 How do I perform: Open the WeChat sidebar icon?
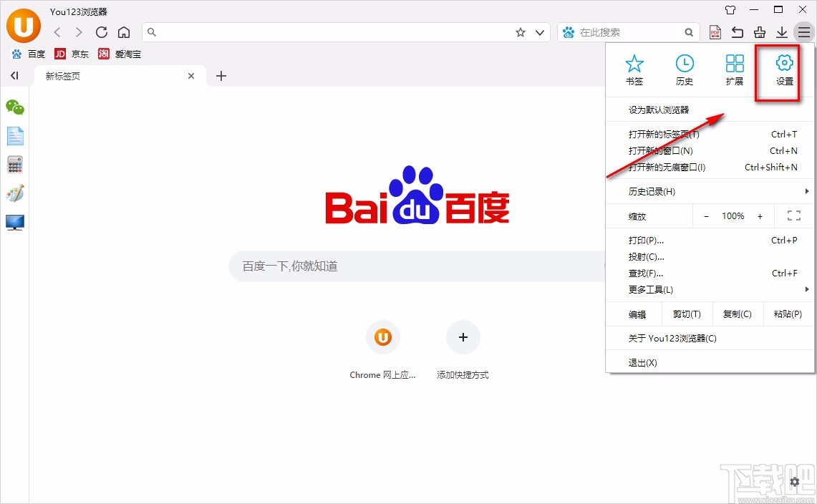point(15,107)
